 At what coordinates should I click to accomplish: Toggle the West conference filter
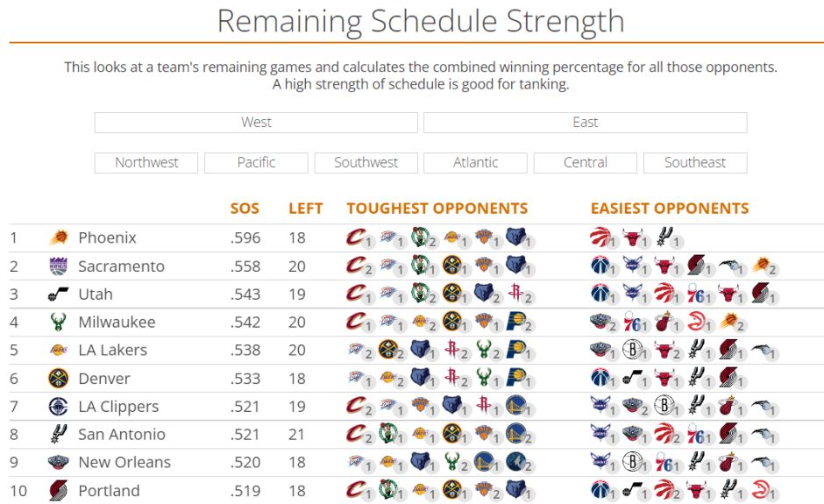(256, 123)
